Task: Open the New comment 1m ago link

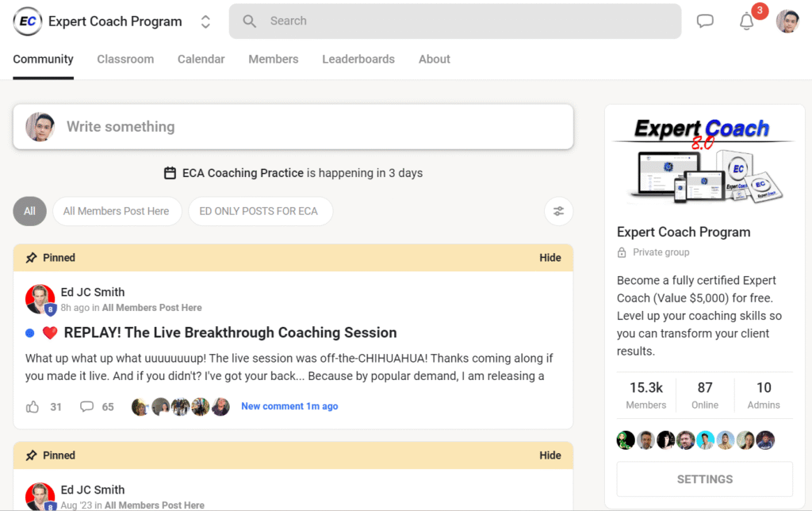Action: [289, 406]
